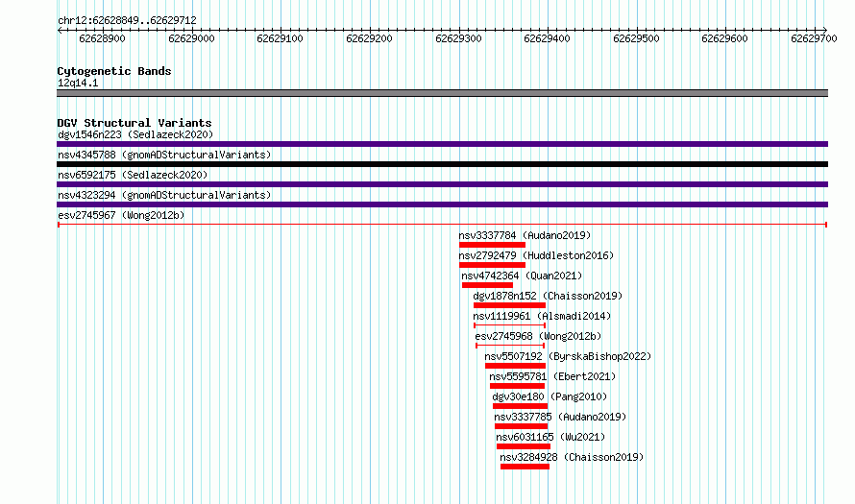855x504 pixels.
Task: Click ruler coordinate 62629000
Action: [191, 38]
